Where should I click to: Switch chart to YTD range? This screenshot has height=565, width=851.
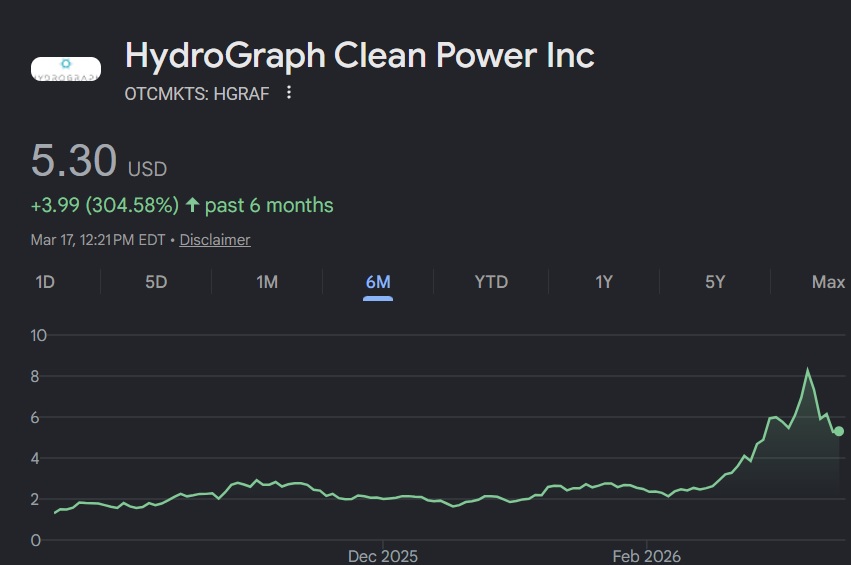(x=491, y=282)
